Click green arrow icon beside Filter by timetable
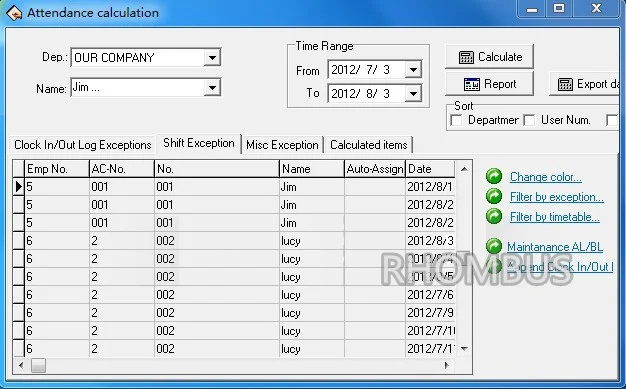 click(x=494, y=216)
